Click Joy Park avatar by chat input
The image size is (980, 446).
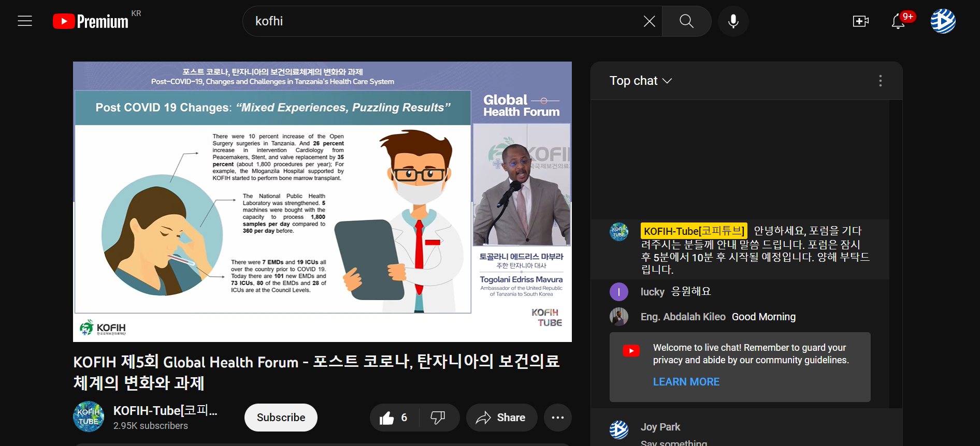tap(619, 430)
